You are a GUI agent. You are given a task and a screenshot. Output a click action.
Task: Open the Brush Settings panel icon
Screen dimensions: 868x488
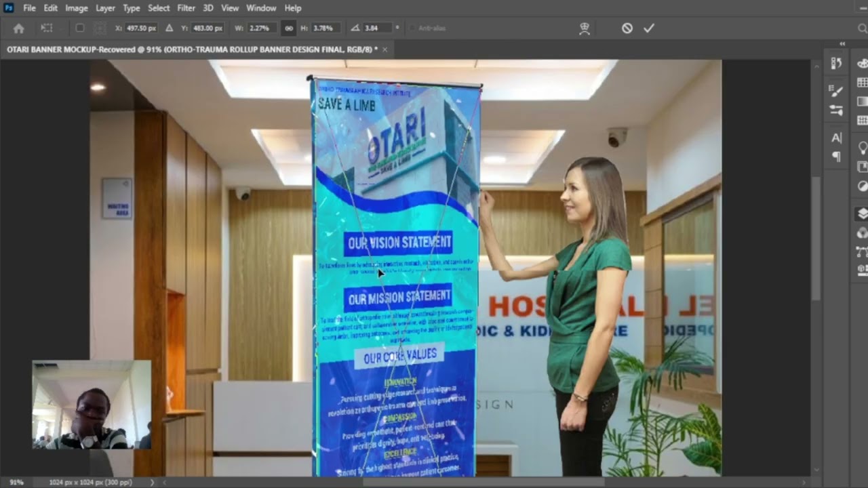pos(836,91)
